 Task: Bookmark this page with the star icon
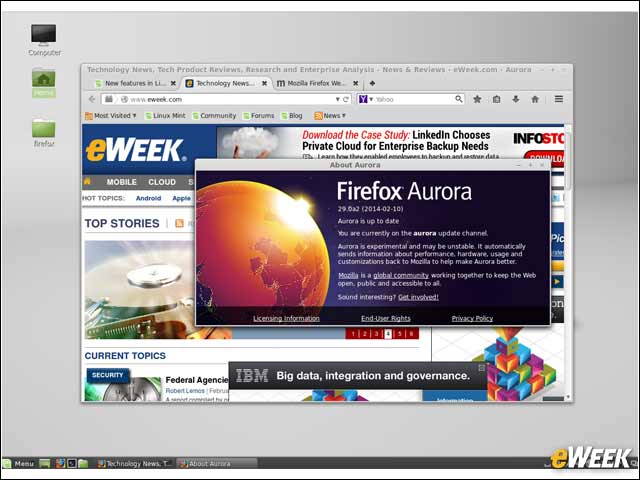point(477,99)
